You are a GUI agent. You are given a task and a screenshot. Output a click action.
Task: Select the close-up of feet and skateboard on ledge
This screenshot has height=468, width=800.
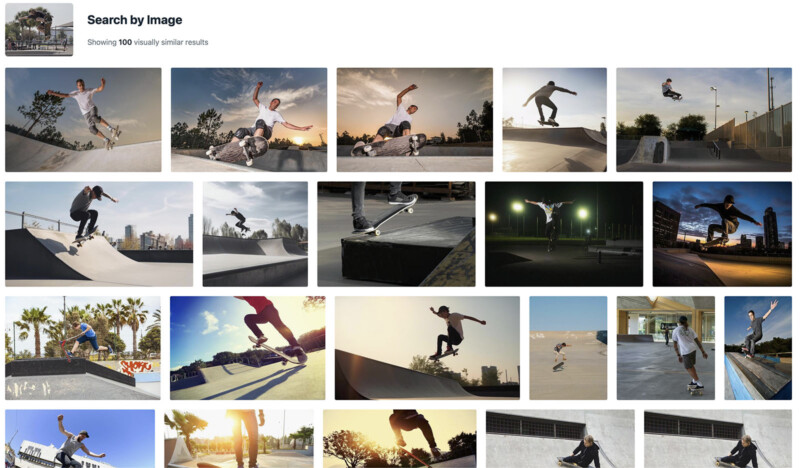point(396,234)
